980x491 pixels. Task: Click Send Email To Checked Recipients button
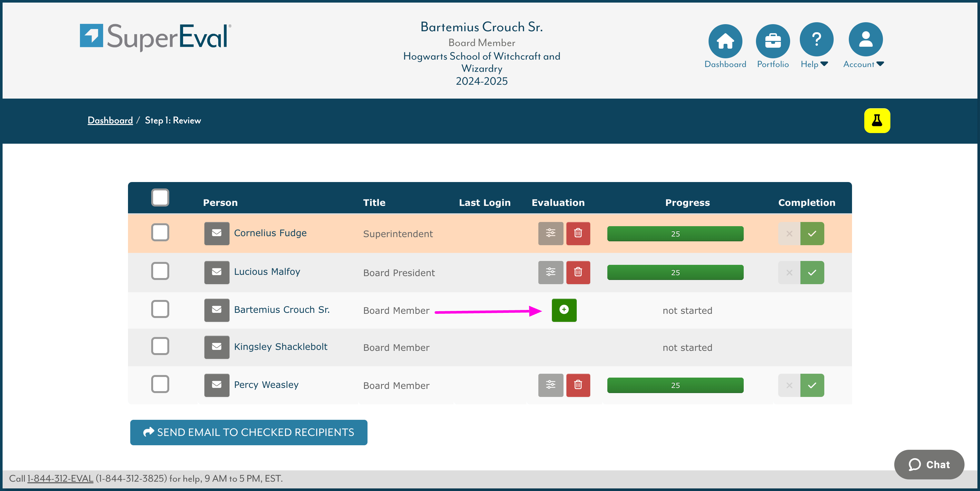(x=249, y=432)
